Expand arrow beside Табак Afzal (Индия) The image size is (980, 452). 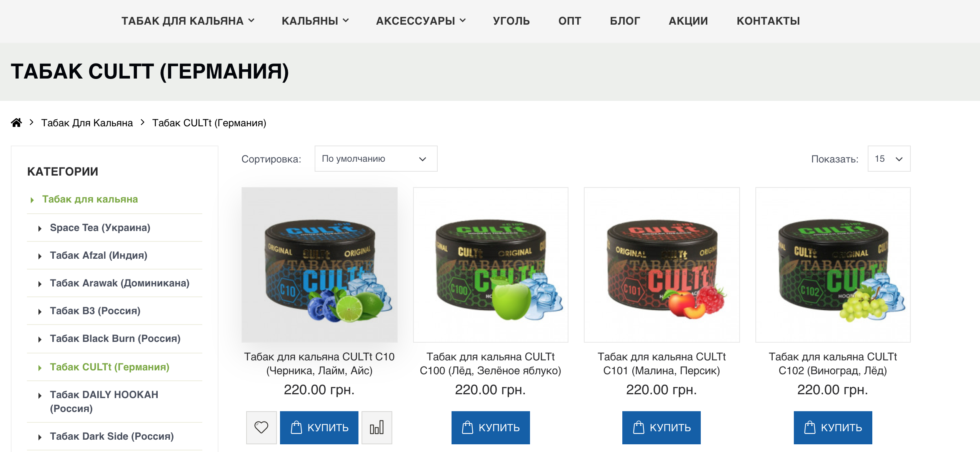40,256
